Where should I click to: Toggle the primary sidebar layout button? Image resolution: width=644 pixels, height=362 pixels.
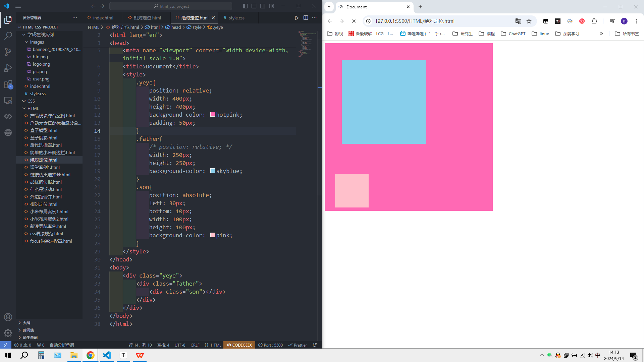(245, 6)
